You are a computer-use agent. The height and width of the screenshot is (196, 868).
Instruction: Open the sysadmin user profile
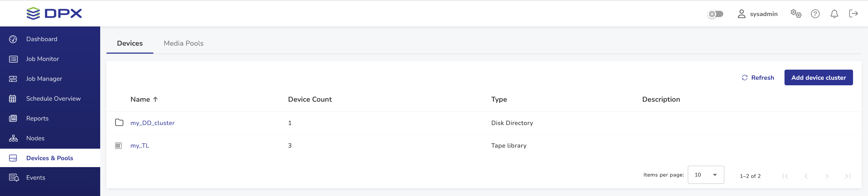pos(758,14)
